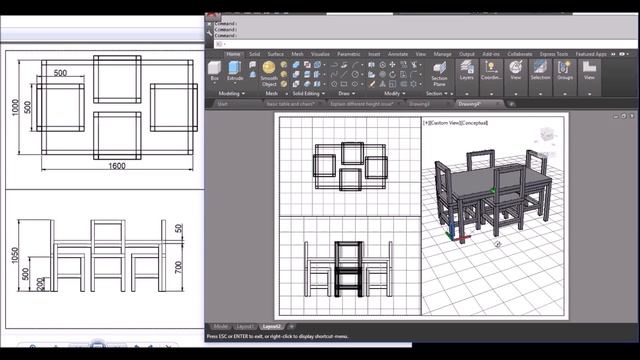Open the Express Tools ribbon tab
The image size is (640, 360).
click(x=553, y=54)
